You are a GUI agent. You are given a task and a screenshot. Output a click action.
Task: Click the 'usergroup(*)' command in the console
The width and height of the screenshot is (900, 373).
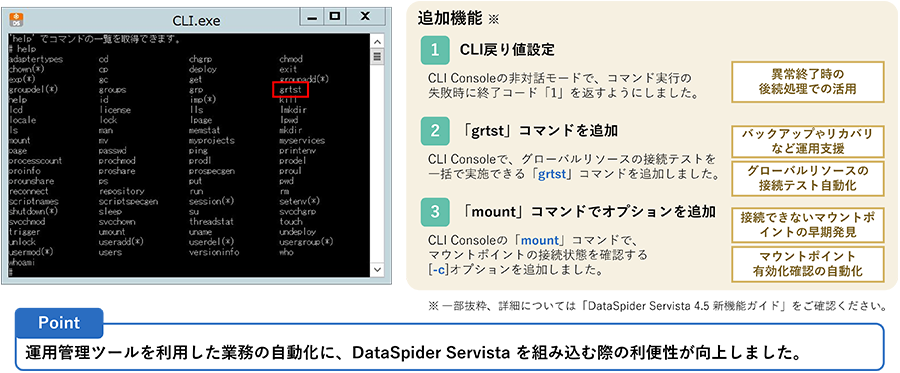pyautogui.click(x=307, y=242)
